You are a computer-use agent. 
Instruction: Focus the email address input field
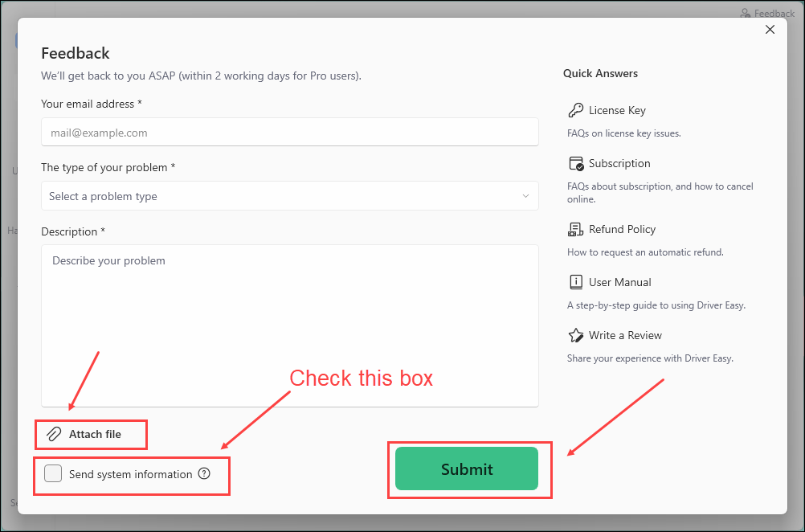pyautogui.click(x=289, y=133)
